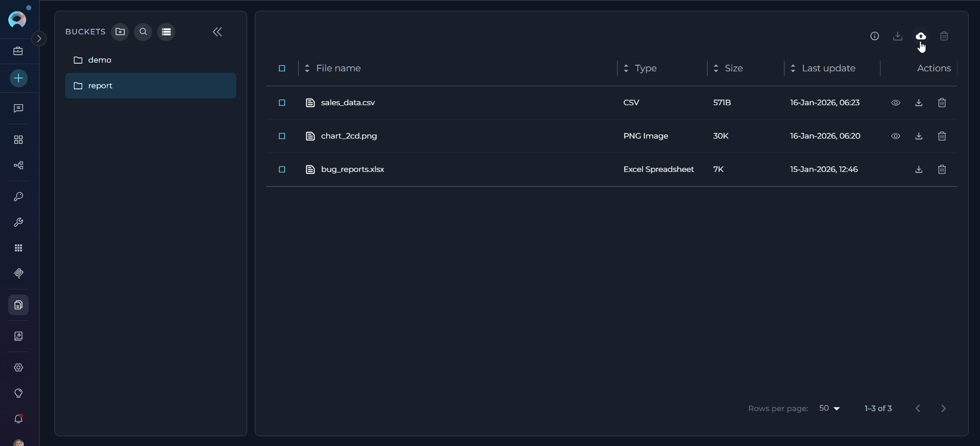Download the sales_data.csv file
Image resolution: width=980 pixels, height=446 pixels.
(918, 103)
